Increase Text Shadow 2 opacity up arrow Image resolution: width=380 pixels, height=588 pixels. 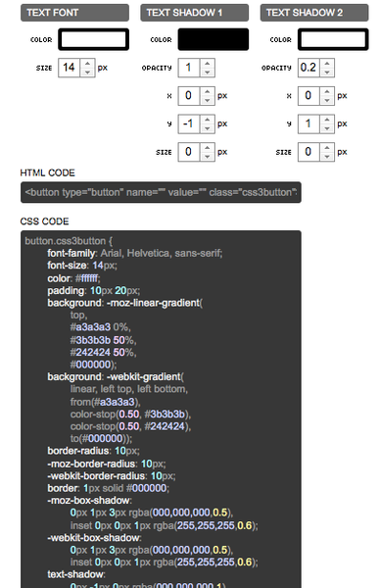pos(327,64)
